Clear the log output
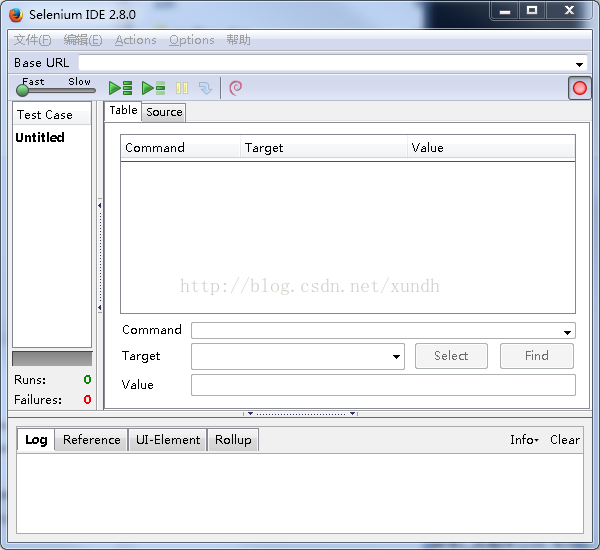 [565, 440]
